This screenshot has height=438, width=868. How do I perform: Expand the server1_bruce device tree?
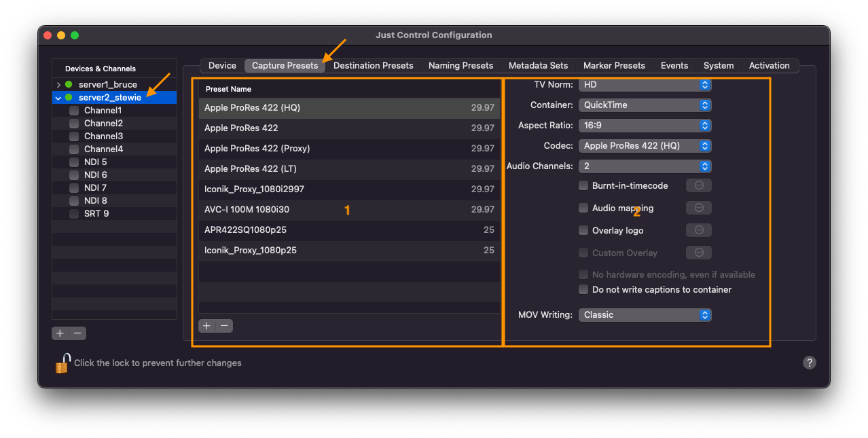coord(58,85)
